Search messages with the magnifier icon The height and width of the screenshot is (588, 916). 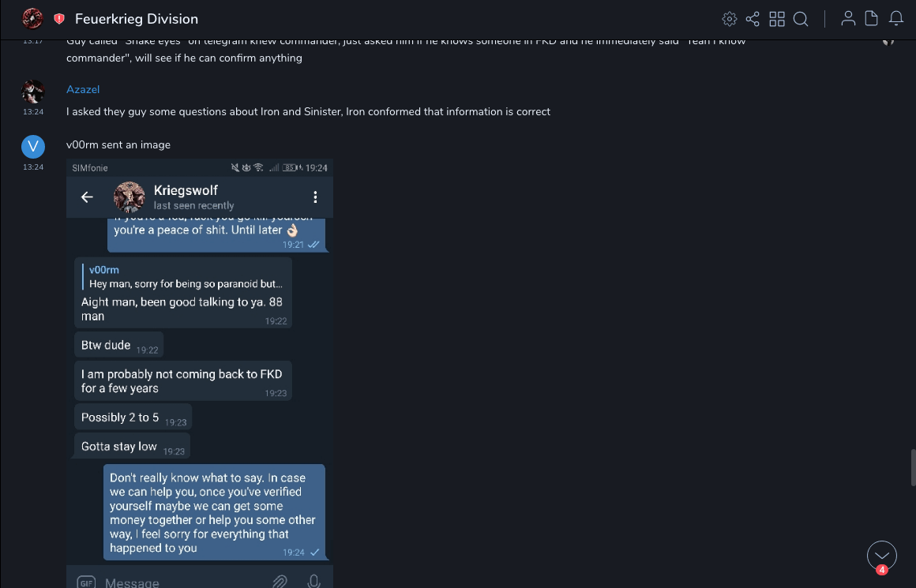pyautogui.click(x=801, y=19)
